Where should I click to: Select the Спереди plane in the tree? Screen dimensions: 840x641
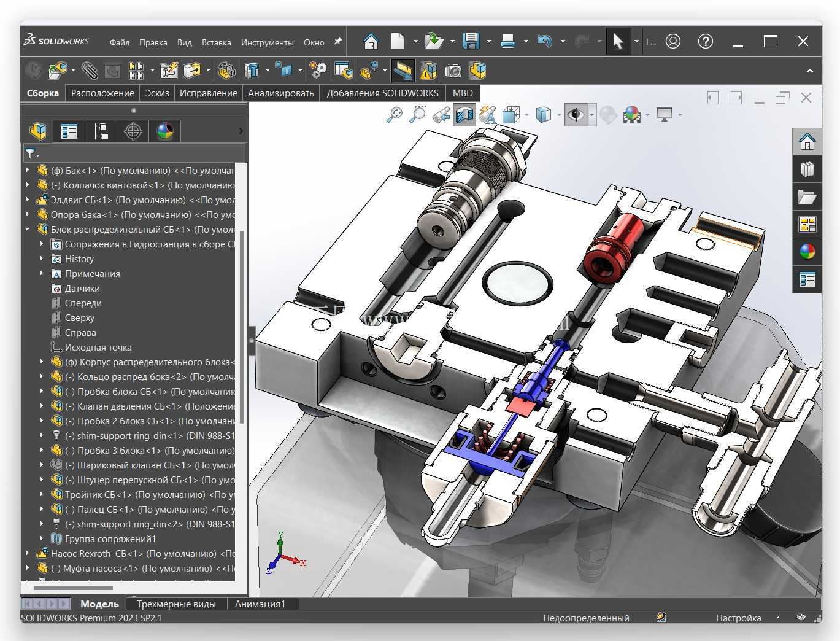[x=83, y=303]
